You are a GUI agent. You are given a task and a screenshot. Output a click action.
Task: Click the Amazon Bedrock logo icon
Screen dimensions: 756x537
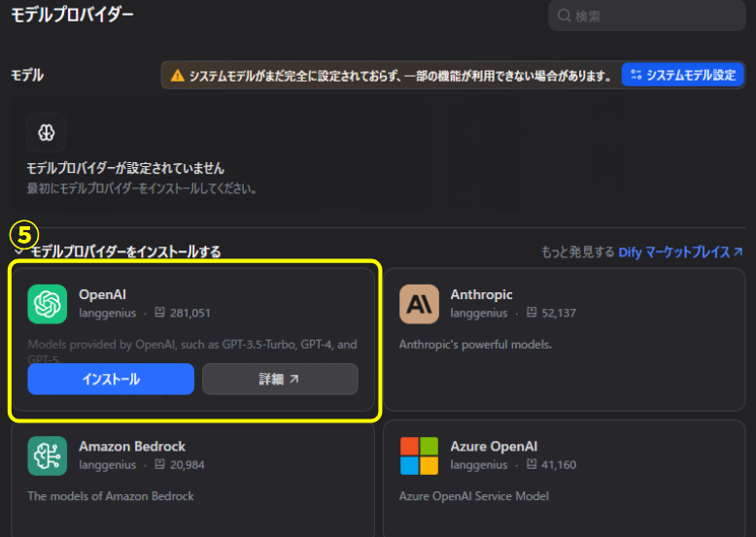coord(48,455)
